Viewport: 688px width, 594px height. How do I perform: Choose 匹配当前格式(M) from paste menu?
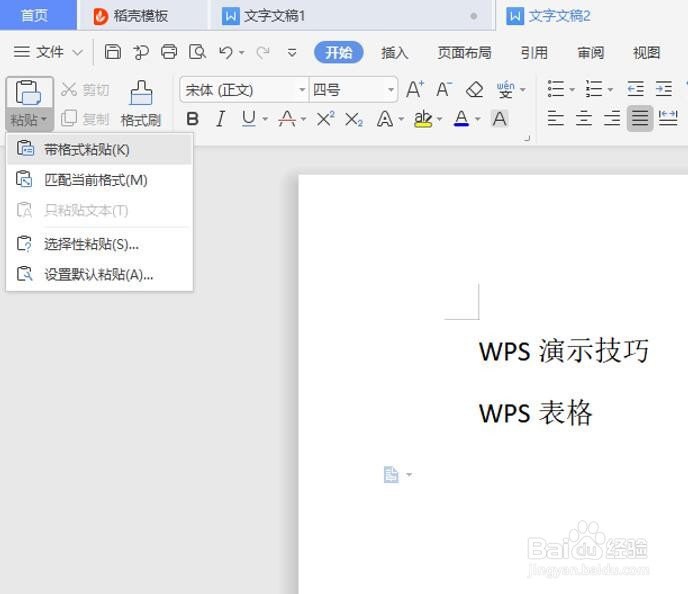[100, 180]
